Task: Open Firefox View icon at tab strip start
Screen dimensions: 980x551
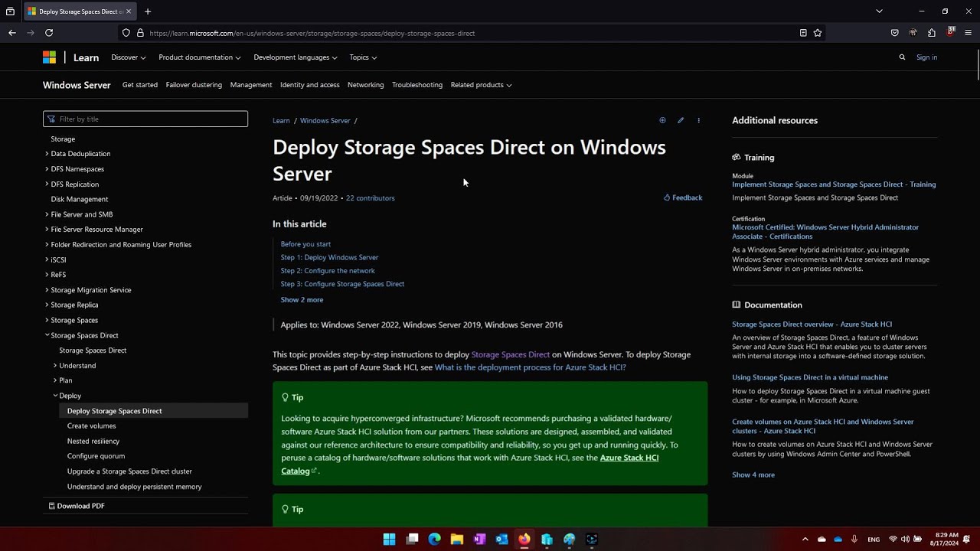Action: (x=10, y=11)
